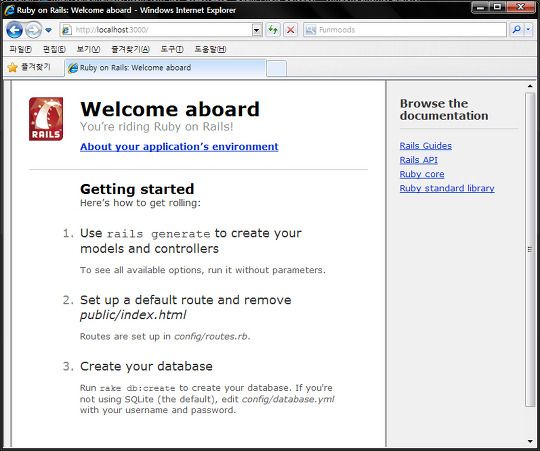The height and width of the screenshot is (451, 540).
Task: Open the recent pages dropdown arrow
Action: pyautogui.click(x=49, y=30)
